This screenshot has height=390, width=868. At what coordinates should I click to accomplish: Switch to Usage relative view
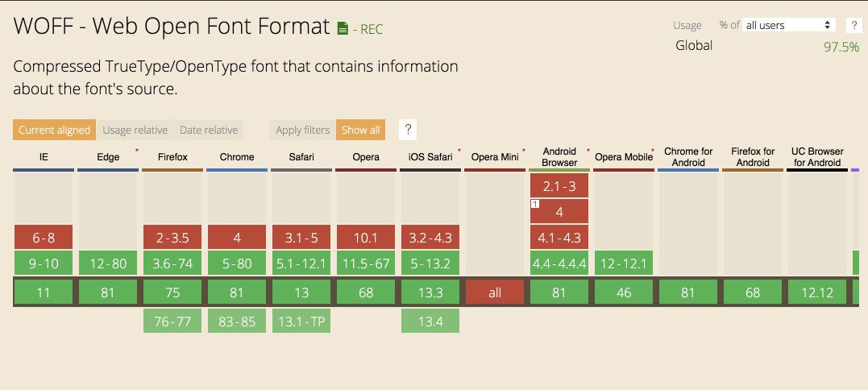pyautogui.click(x=135, y=130)
